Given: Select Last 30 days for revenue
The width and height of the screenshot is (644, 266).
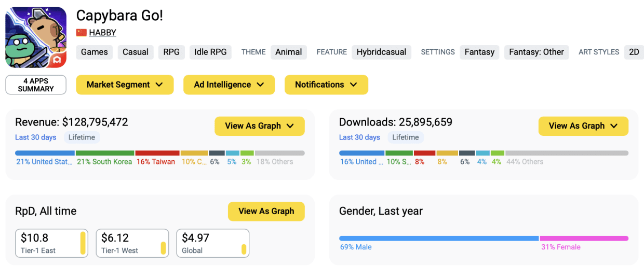Looking at the screenshot, I should coord(35,137).
